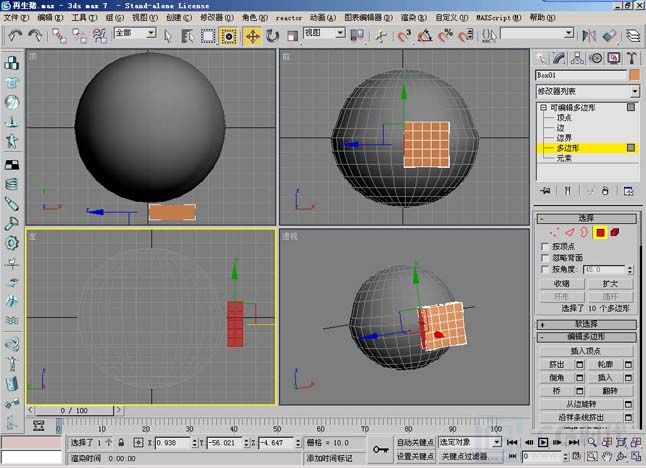Enable the 按角度 checkbox
The height and width of the screenshot is (468, 646).
pos(545,269)
